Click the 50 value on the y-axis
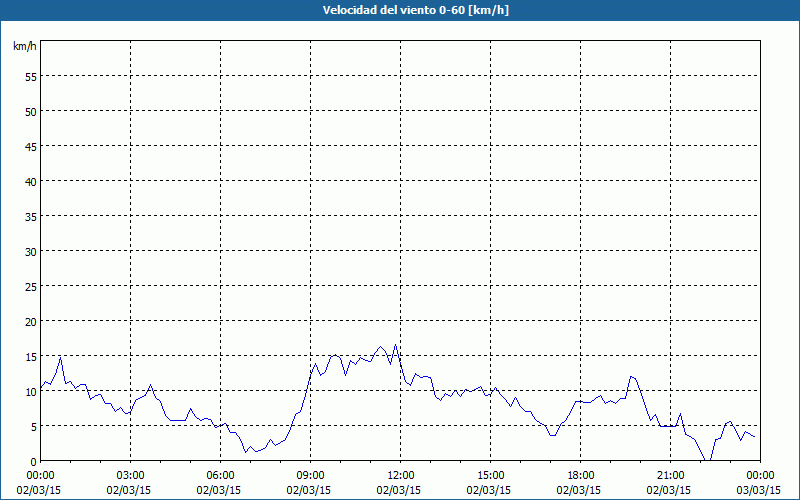The image size is (800, 500). pos(31,112)
